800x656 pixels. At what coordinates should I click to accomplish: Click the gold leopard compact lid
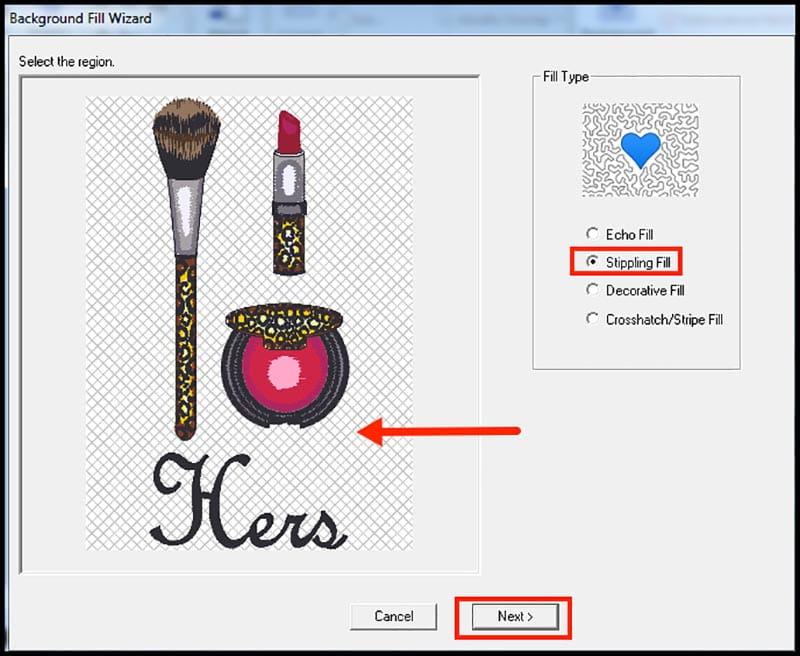point(285,319)
